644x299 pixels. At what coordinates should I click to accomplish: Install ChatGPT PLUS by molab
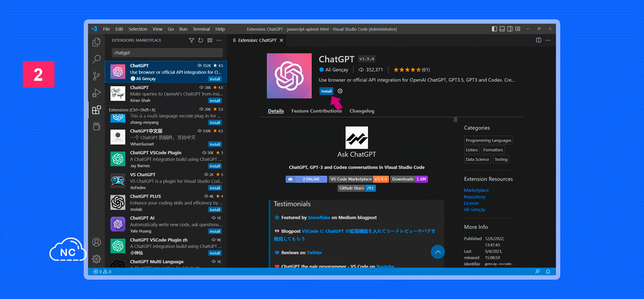point(215,210)
